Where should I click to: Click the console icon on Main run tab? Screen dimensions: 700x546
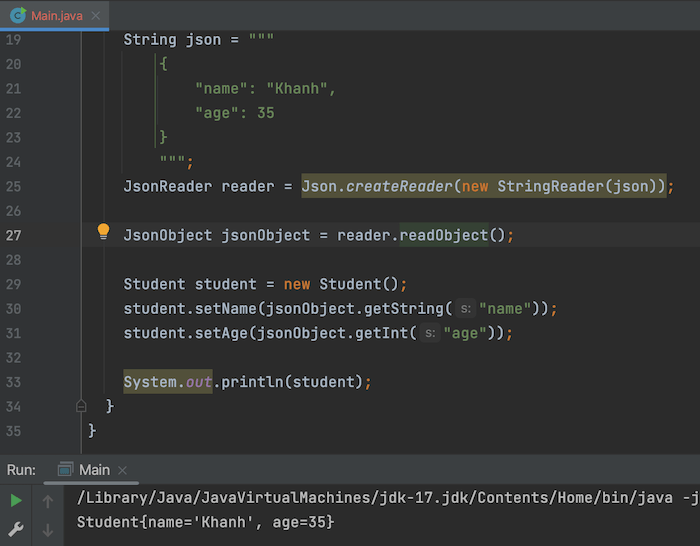pyautogui.click(x=65, y=469)
